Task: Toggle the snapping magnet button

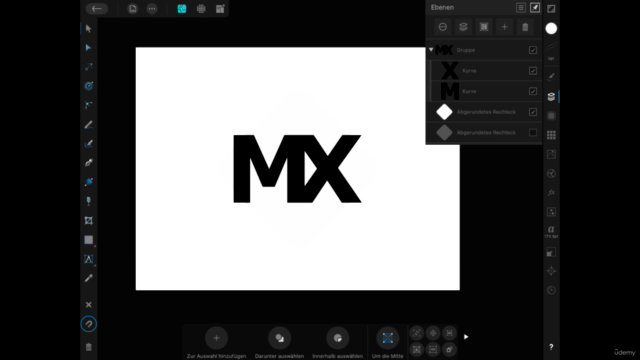Action: click(x=89, y=324)
